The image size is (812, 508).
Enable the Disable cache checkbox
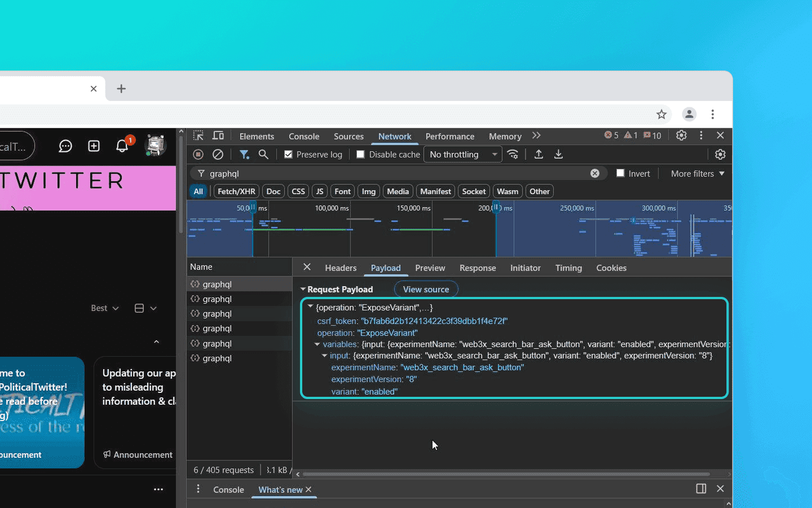361,155
